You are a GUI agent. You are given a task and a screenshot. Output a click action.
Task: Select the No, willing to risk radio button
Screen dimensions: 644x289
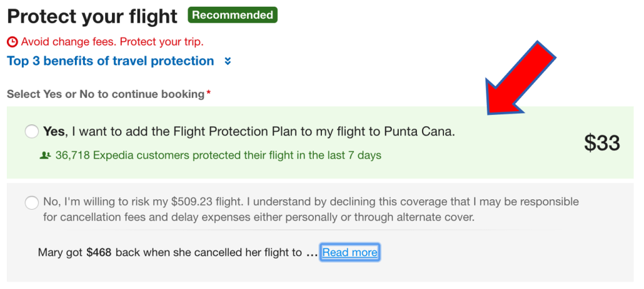[31, 203]
